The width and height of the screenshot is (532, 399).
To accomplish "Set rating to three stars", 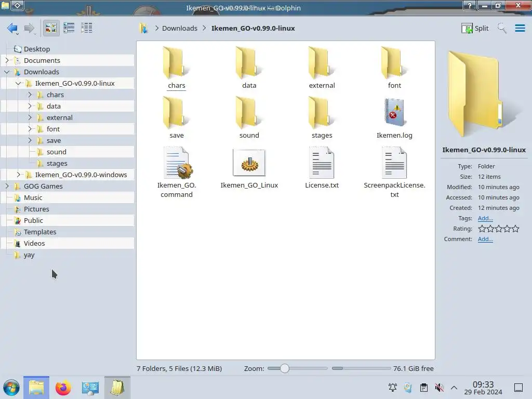I will click(x=499, y=229).
